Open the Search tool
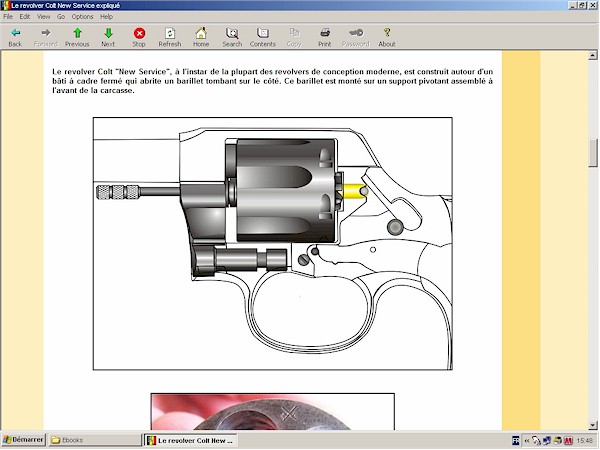This screenshot has width=600, height=450. click(x=232, y=34)
